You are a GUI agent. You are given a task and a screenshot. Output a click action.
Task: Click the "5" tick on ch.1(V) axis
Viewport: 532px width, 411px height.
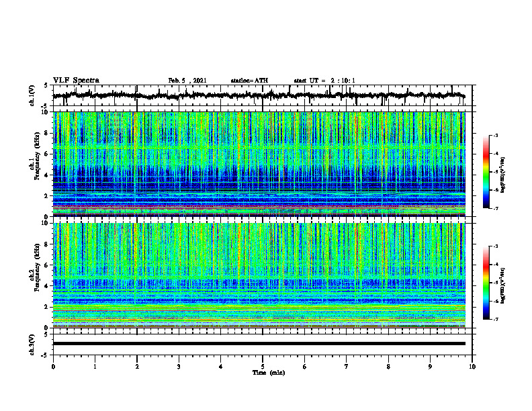point(47,86)
